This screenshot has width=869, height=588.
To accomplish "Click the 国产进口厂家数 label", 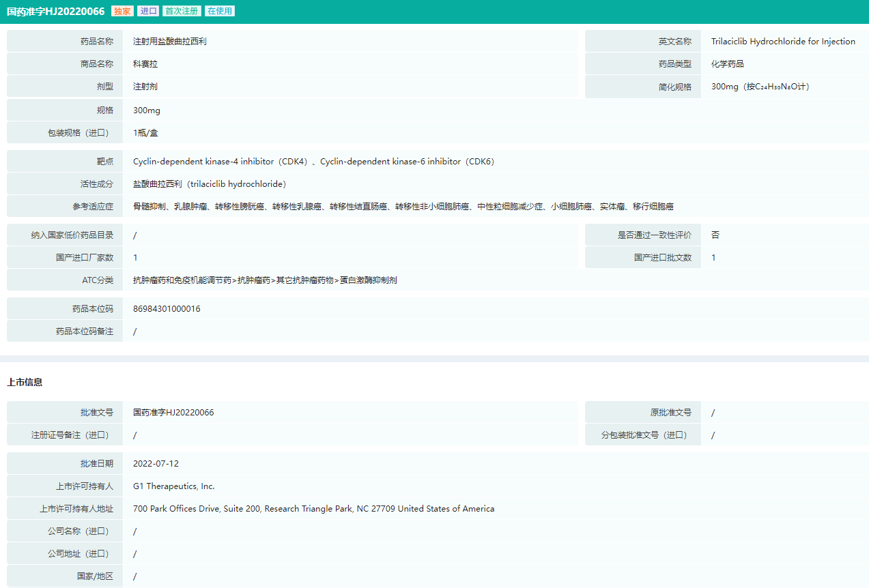I will pyautogui.click(x=85, y=258).
